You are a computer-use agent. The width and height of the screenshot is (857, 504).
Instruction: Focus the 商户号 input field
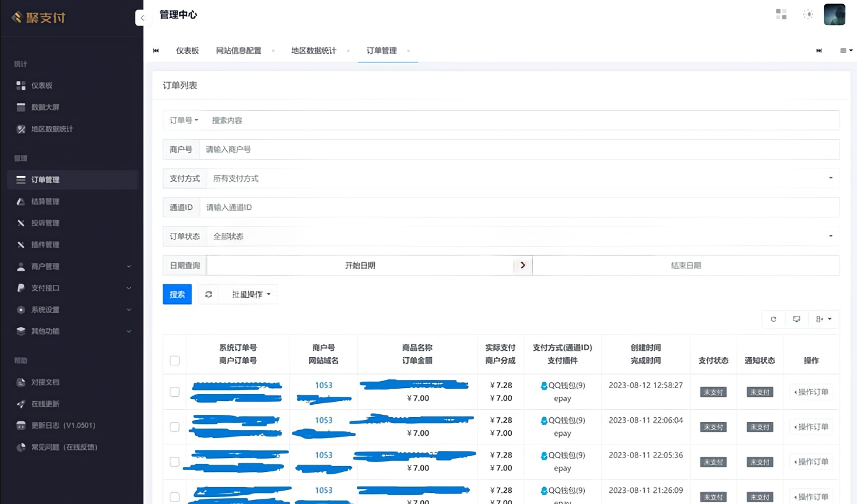pyautogui.click(x=519, y=150)
